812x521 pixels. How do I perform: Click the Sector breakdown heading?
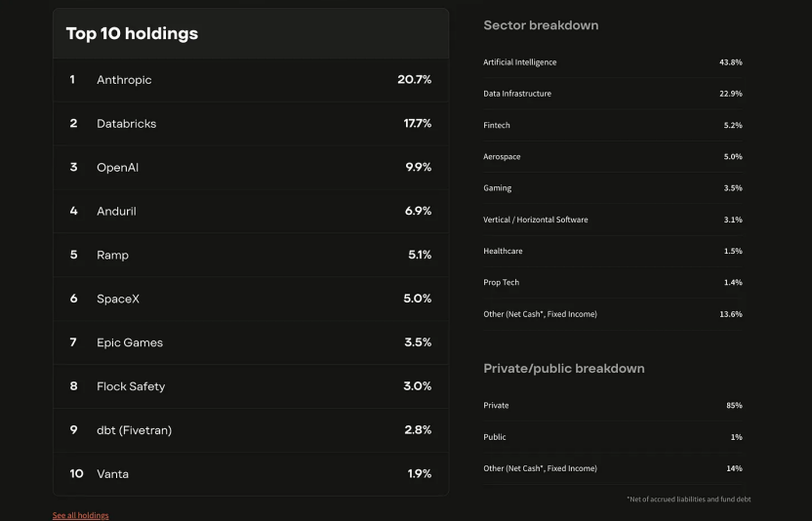click(541, 25)
